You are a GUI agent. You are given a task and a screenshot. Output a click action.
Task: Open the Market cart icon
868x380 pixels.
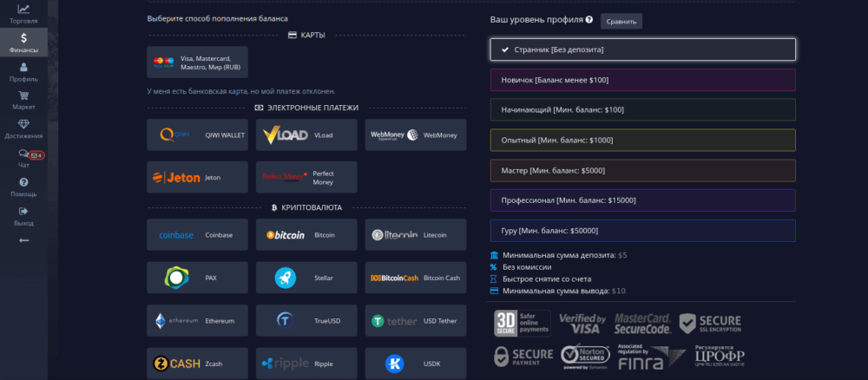23,100
